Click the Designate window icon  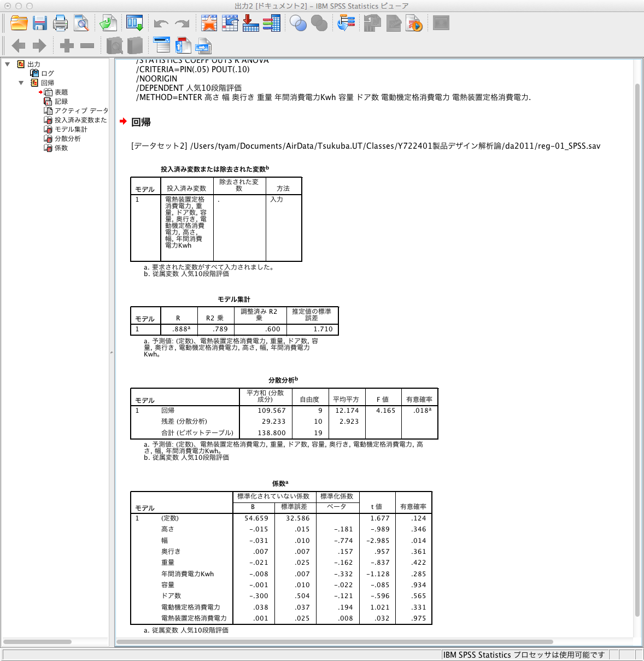(441, 23)
